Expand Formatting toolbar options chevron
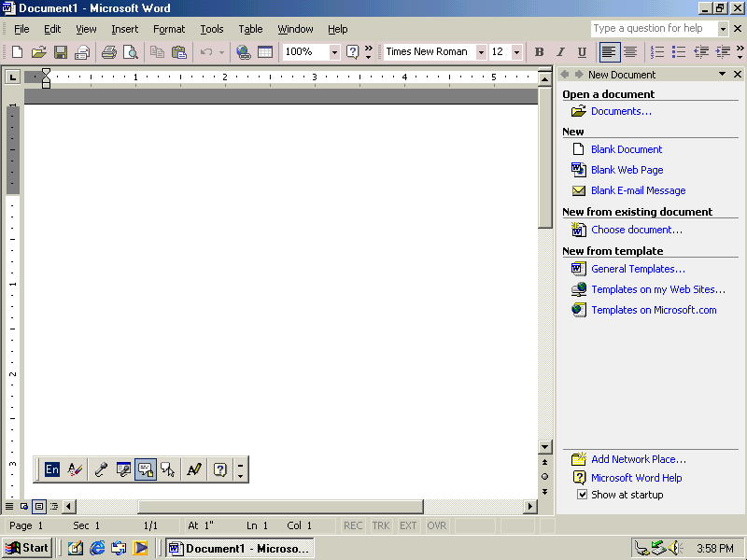747x560 pixels. pyautogui.click(x=740, y=52)
